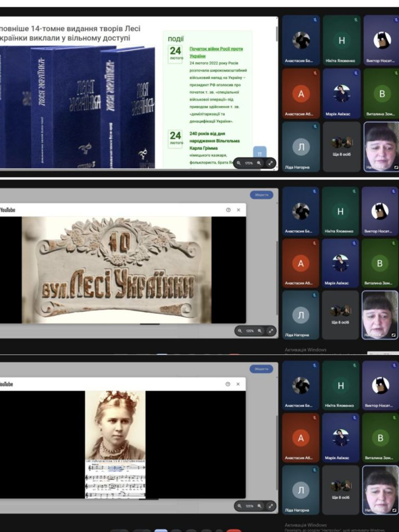The image size is (399, 532).
Task: Expand the street sign video presentation to fullscreen
Action: [271, 331]
